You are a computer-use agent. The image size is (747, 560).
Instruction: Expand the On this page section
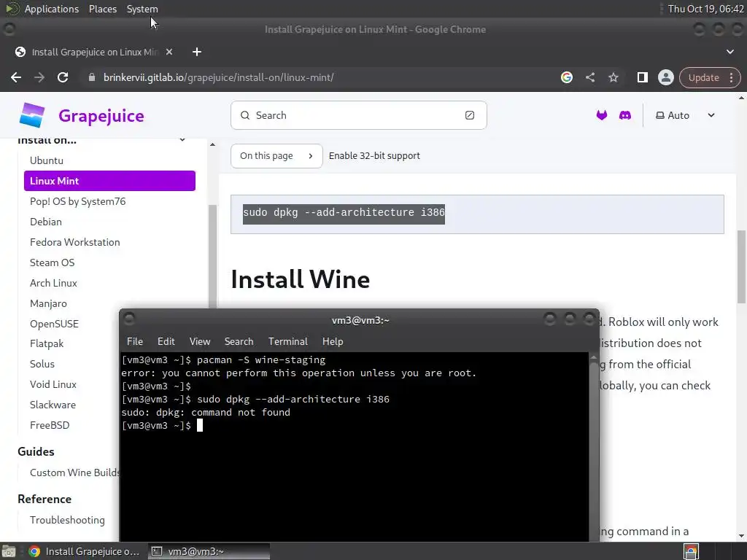276,156
